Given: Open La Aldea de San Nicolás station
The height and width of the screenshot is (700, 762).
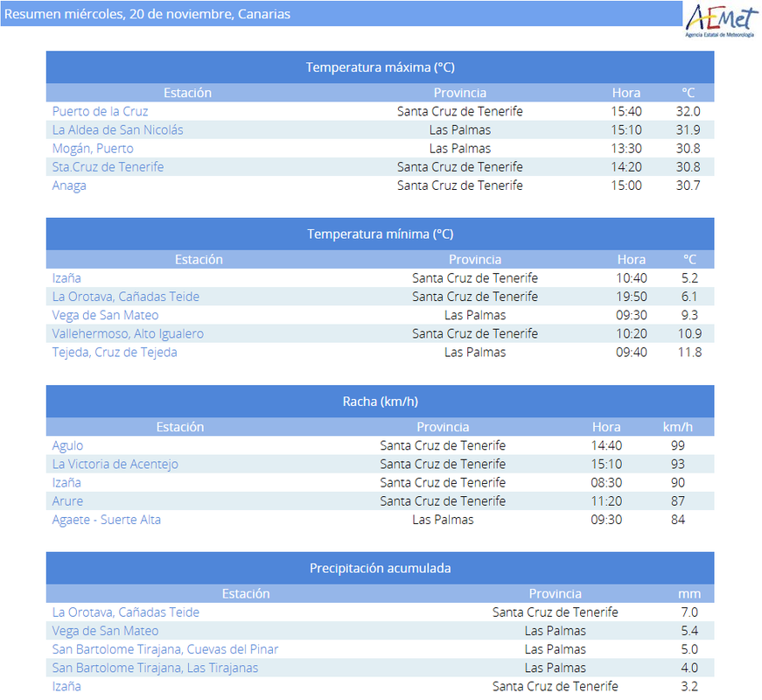Looking at the screenshot, I should click(x=117, y=129).
